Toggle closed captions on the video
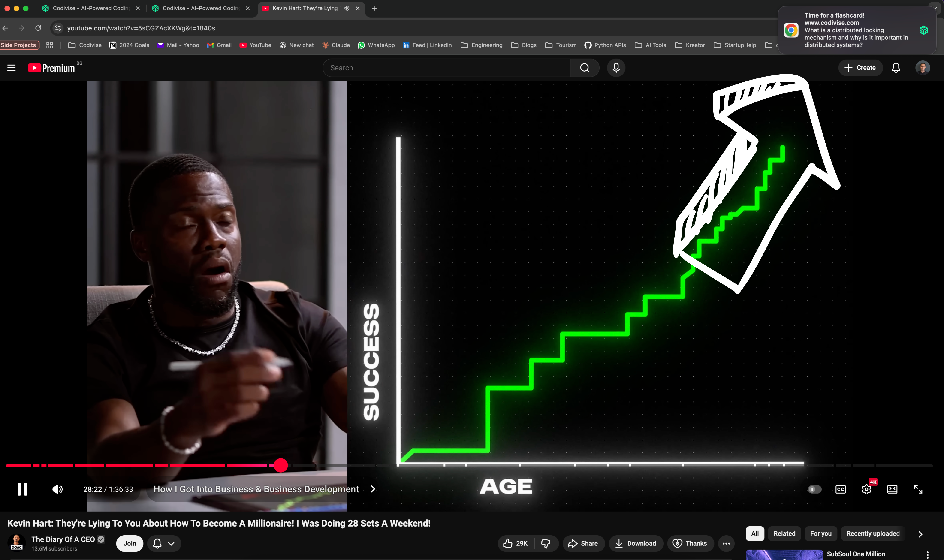 pos(841,489)
